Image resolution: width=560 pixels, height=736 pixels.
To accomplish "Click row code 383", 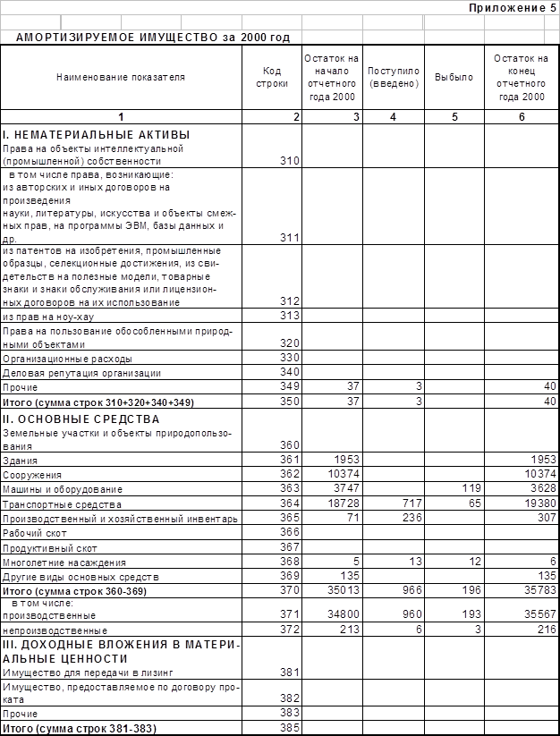I will coord(290,713).
